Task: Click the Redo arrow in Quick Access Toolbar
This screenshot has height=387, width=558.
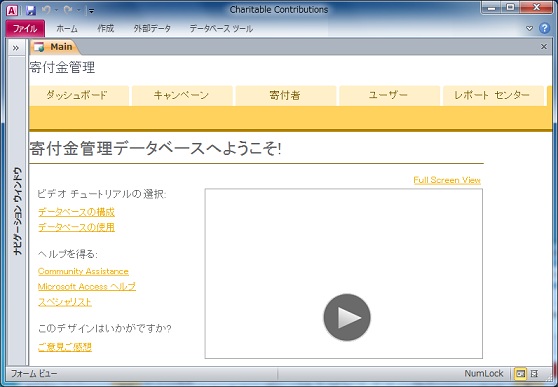Action: tap(68, 10)
